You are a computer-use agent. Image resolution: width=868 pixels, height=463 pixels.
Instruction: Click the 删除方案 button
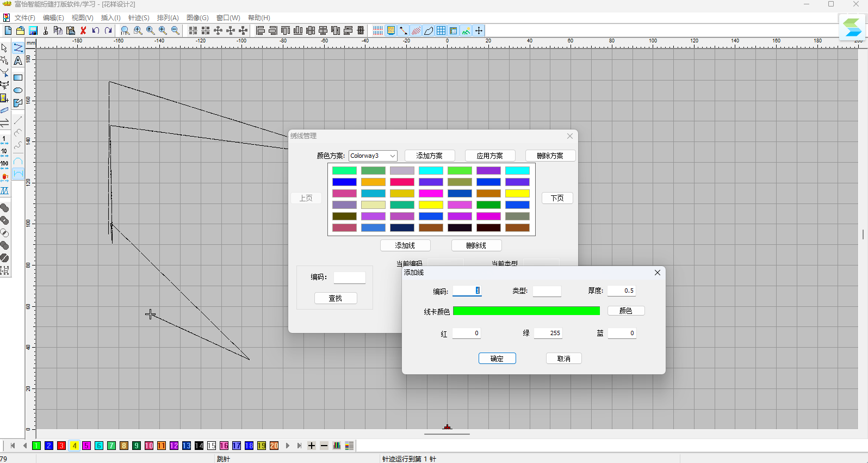(550, 156)
